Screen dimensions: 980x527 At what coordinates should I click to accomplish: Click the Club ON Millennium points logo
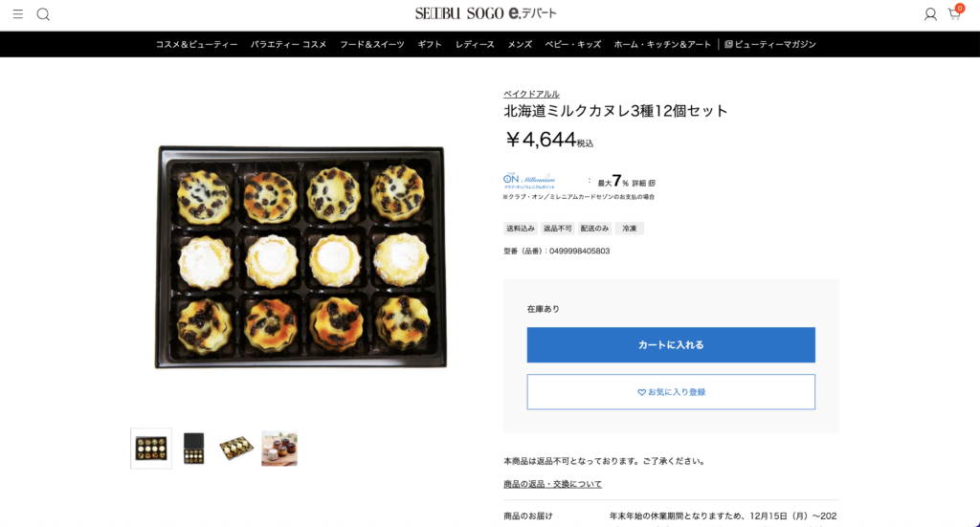tap(529, 181)
